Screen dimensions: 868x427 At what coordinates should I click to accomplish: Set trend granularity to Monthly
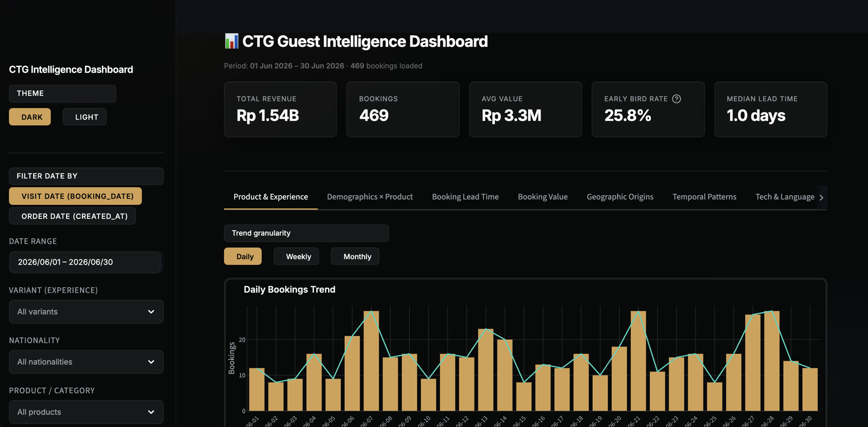355,256
